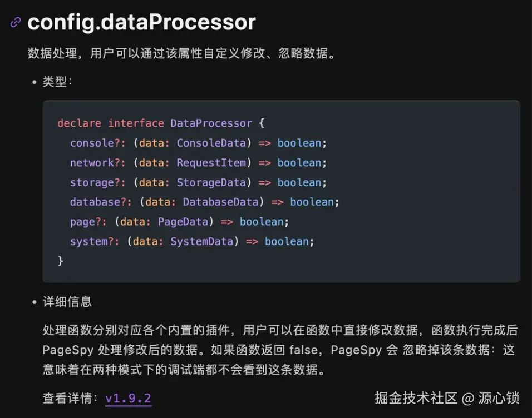Image resolution: width=532 pixels, height=418 pixels.
Task: Click the ConsoleData type name
Action: 211,143
